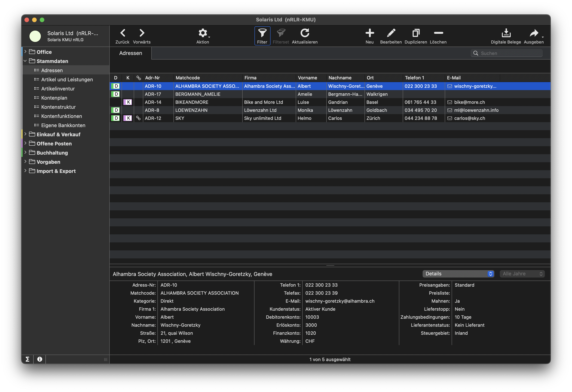
Task: Click the bike@more.ch email link
Action: pos(469,102)
